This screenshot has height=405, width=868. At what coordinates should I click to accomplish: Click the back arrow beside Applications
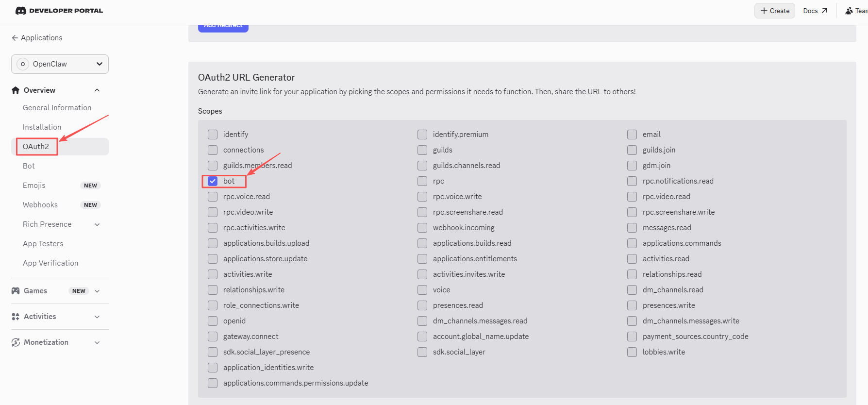(x=15, y=38)
